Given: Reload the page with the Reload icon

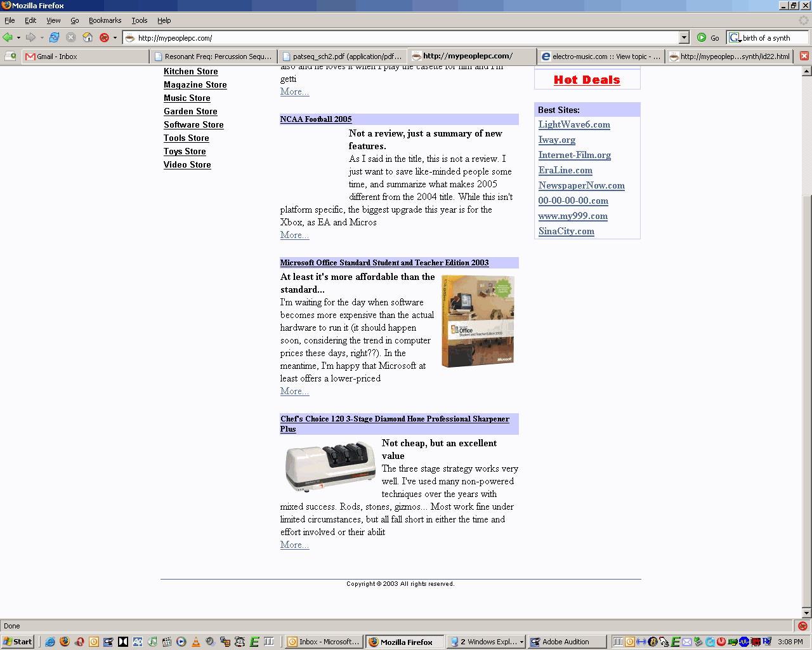Looking at the screenshot, I should coord(55,37).
